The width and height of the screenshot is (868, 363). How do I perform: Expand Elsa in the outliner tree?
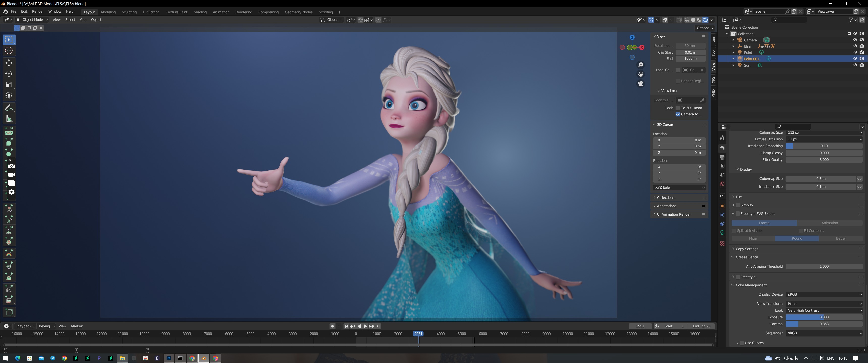point(733,46)
